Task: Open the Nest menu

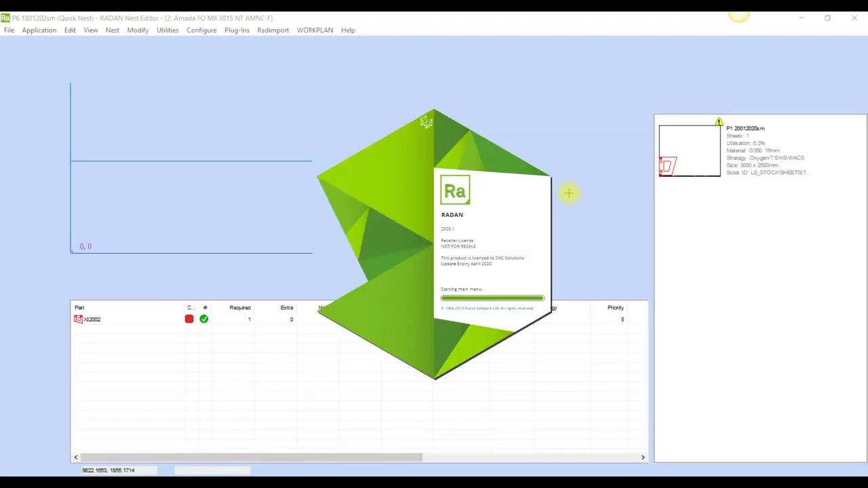Action: coord(113,30)
